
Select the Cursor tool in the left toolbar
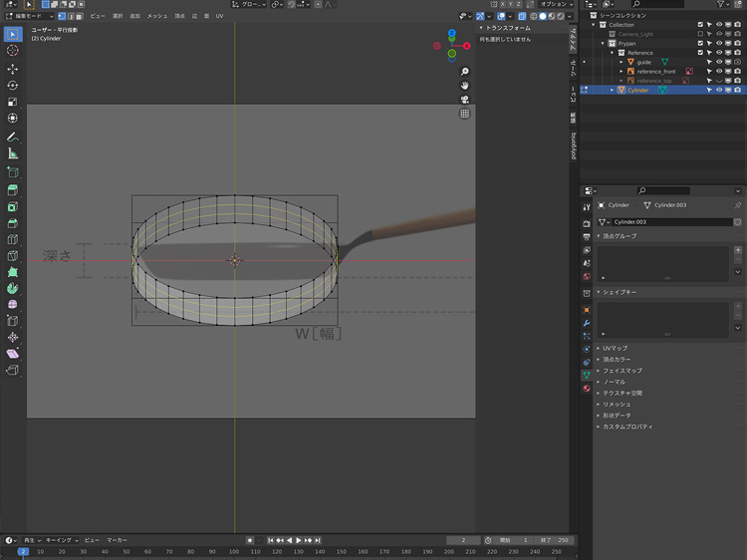pos(13,51)
